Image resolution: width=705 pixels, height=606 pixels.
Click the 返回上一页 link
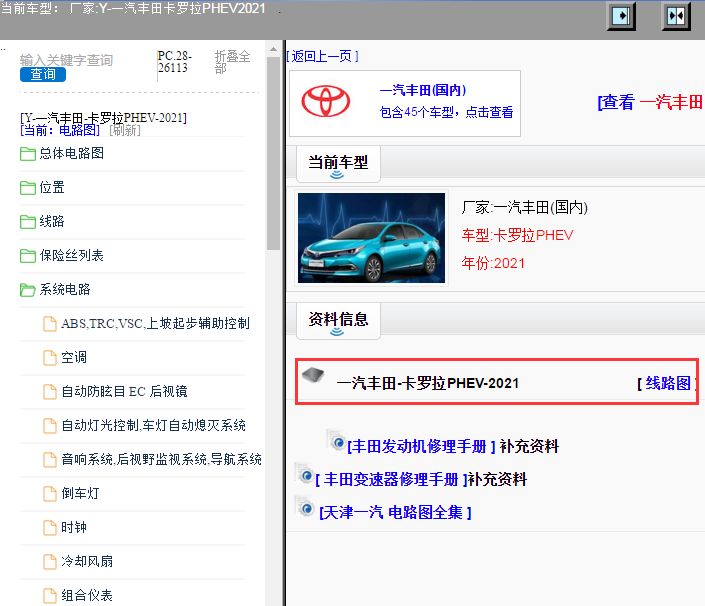322,56
